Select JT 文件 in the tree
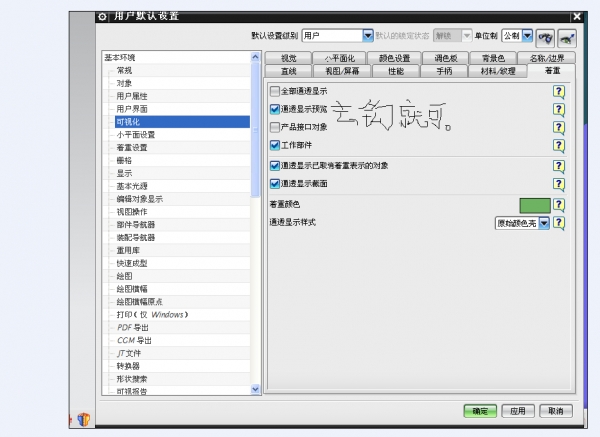Screen dimensions: 600x437 pyautogui.click(x=129, y=353)
